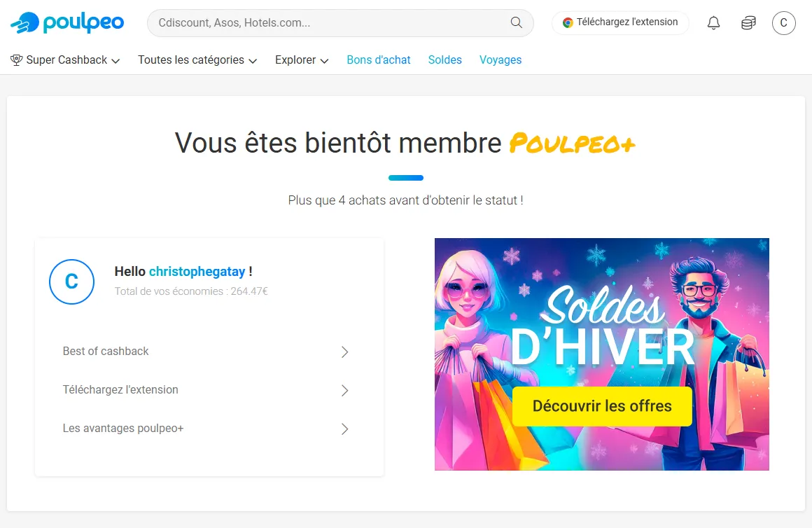
Task: Open Toutes les catégories menu
Action: tap(197, 60)
